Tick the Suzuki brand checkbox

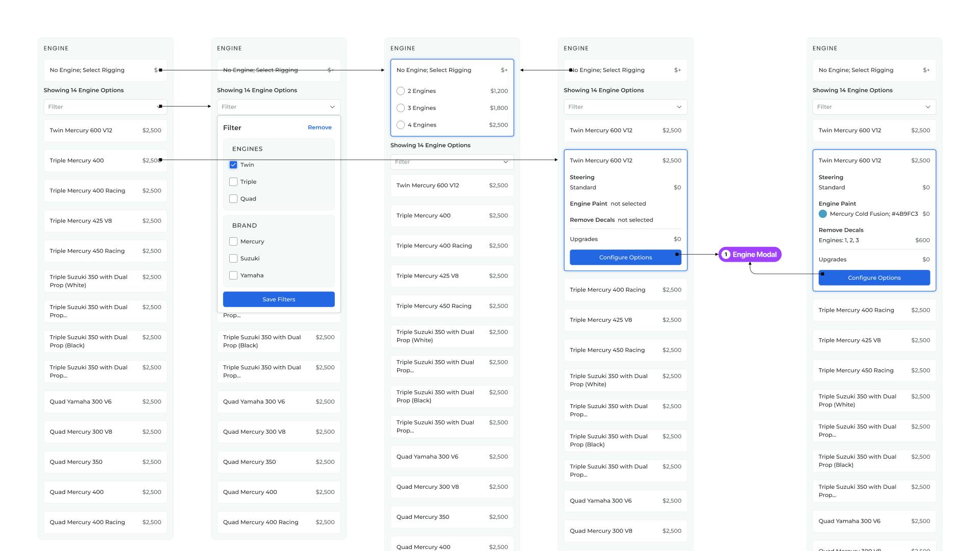click(233, 259)
